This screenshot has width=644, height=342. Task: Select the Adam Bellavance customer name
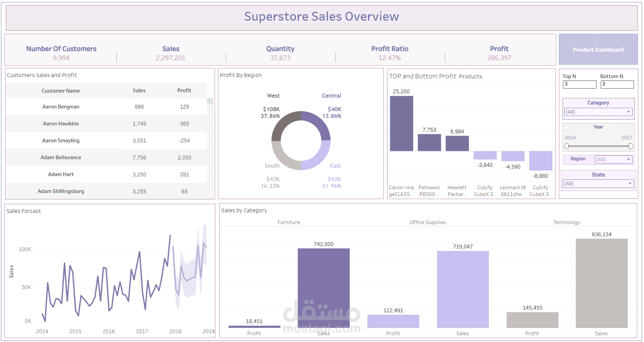(x=61, y=157)
